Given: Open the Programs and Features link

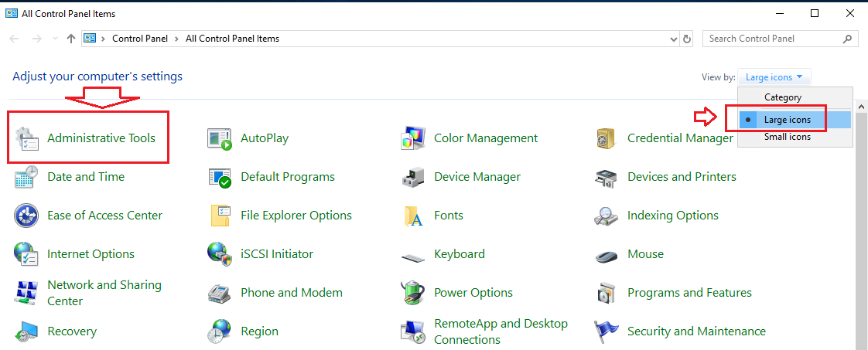Looking at the screenshot, I should (689, 293).
